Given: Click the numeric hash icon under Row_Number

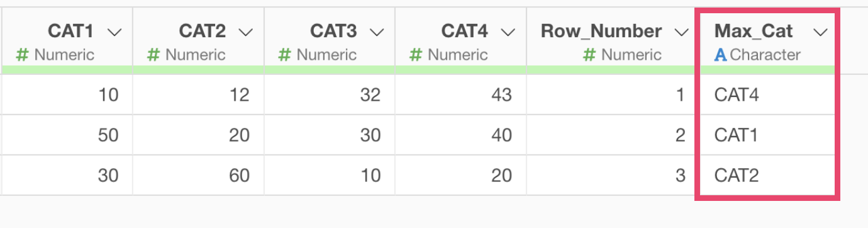Looking at the screenshot, I should [589, 55].
